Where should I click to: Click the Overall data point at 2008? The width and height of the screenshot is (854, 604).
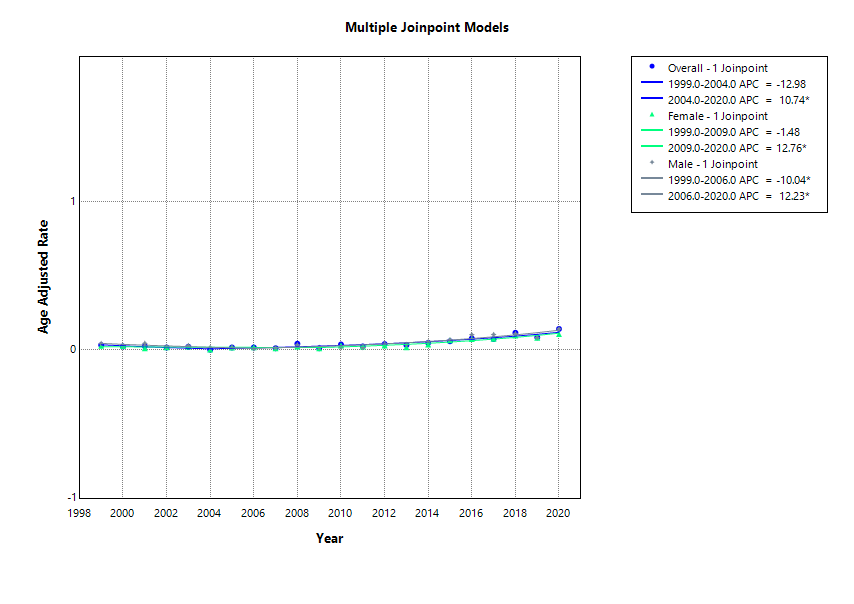[297, 344]
